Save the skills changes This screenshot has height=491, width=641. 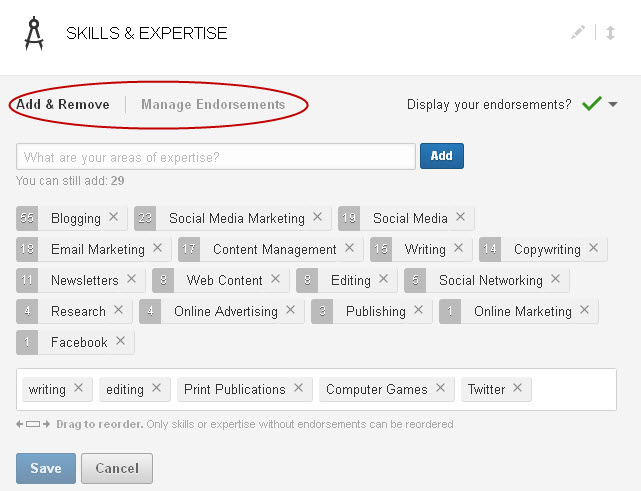coord(46,468)
